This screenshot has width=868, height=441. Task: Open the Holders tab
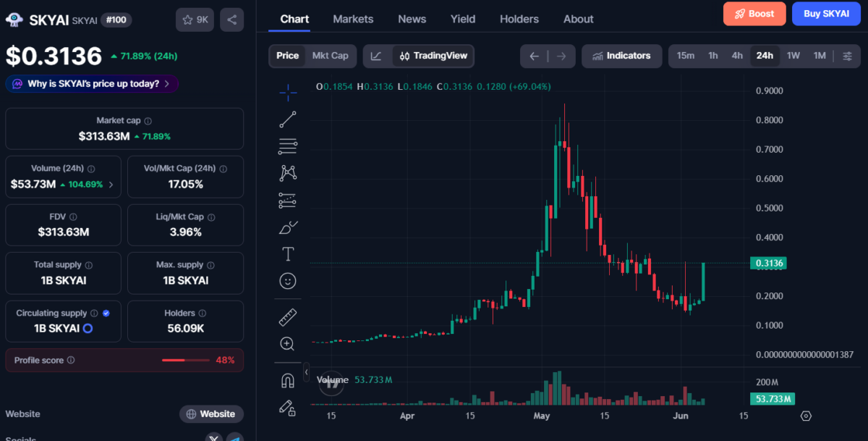coord(519,19)
